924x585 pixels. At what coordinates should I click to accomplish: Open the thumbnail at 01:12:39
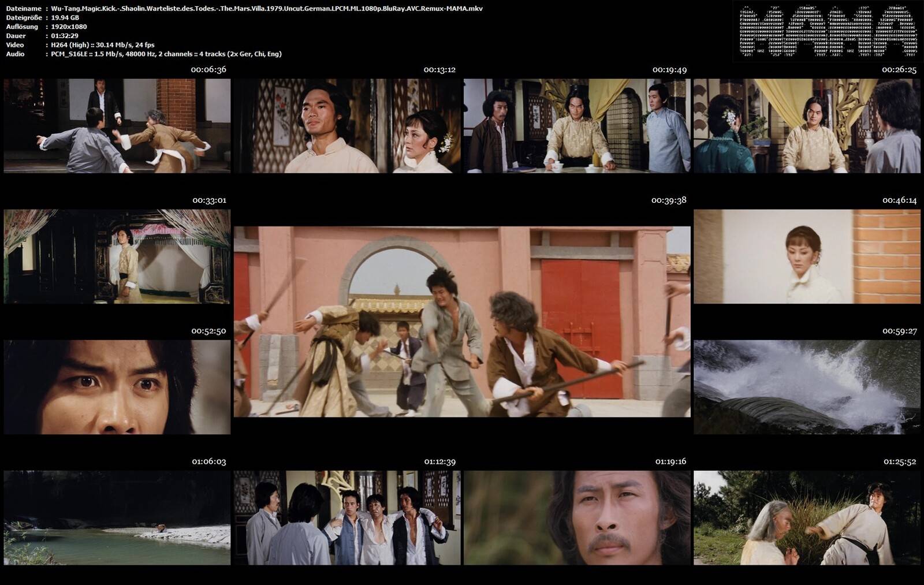click(347, 518)
